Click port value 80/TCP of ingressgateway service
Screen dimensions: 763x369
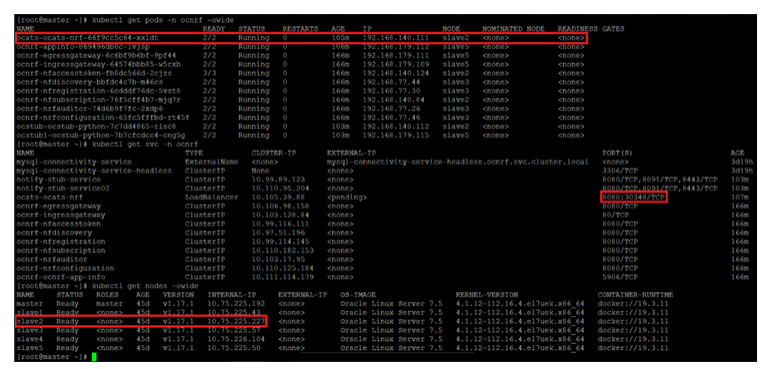(x=615, y=215)
